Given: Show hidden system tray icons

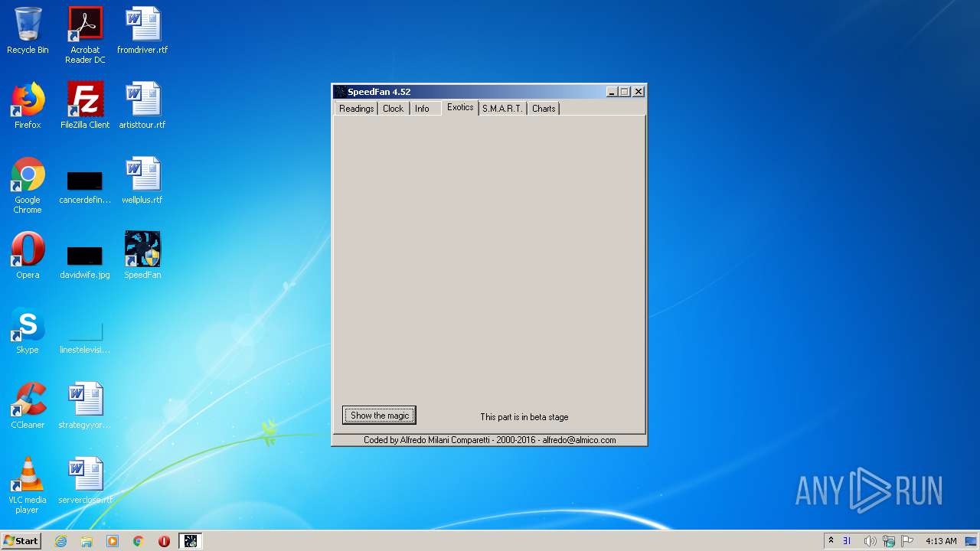Looking at the screenshot, I should (831, 541).
